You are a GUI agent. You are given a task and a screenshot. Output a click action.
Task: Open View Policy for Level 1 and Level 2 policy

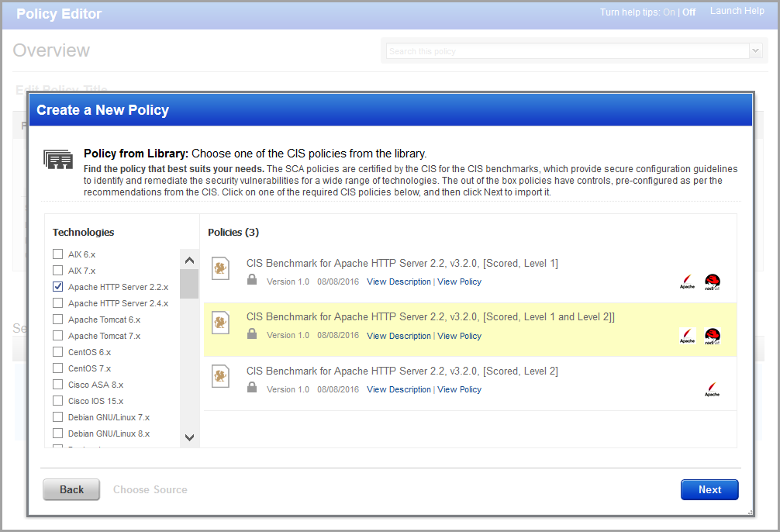pyautogui.click(x=459, y=336)
